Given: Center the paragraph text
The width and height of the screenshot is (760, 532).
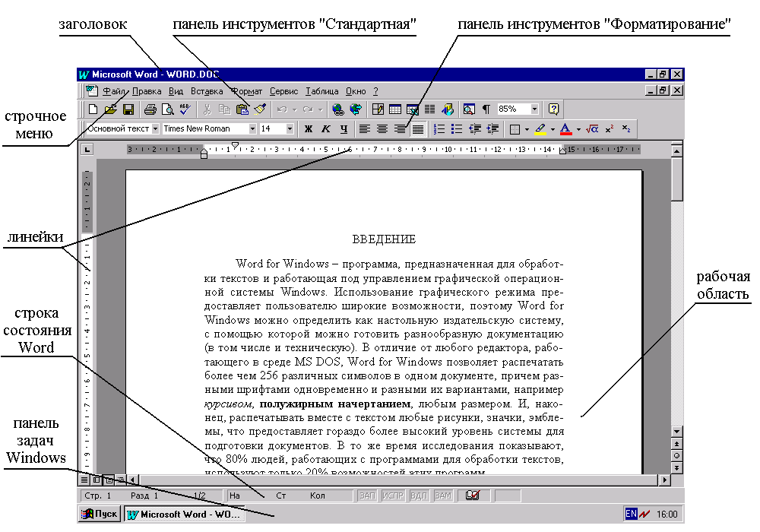Looking at the screenshot, I should 382,129.
